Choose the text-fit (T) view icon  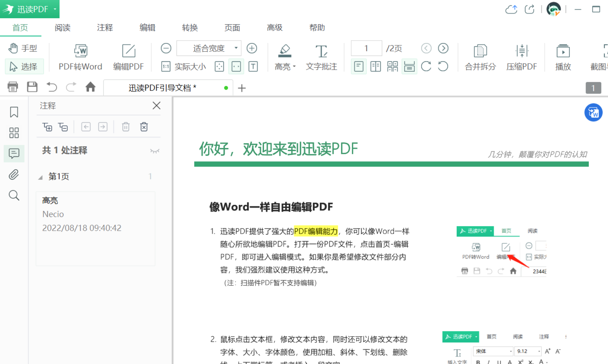pos(253,66)
